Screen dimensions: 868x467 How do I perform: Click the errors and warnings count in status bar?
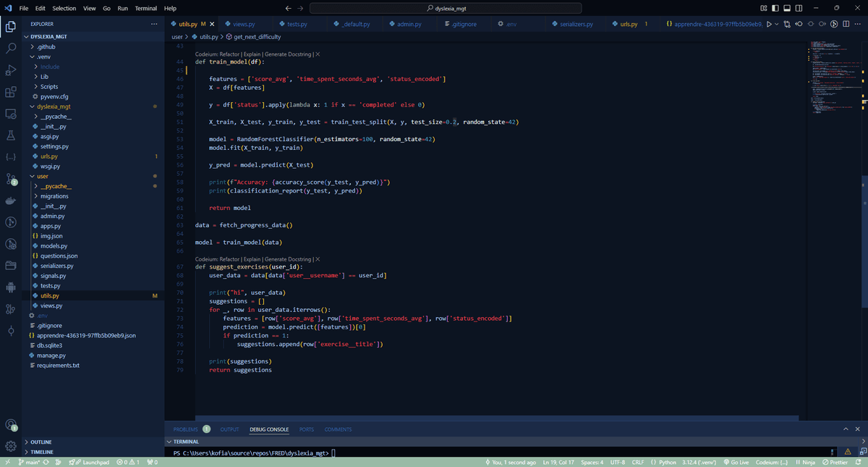click(128, 462)
